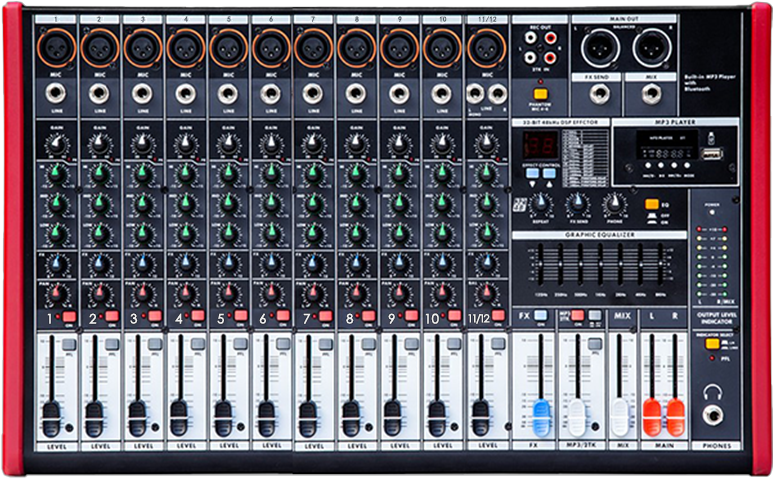Click the PHONE level knob
773x479 pixels.
[614, 204]
